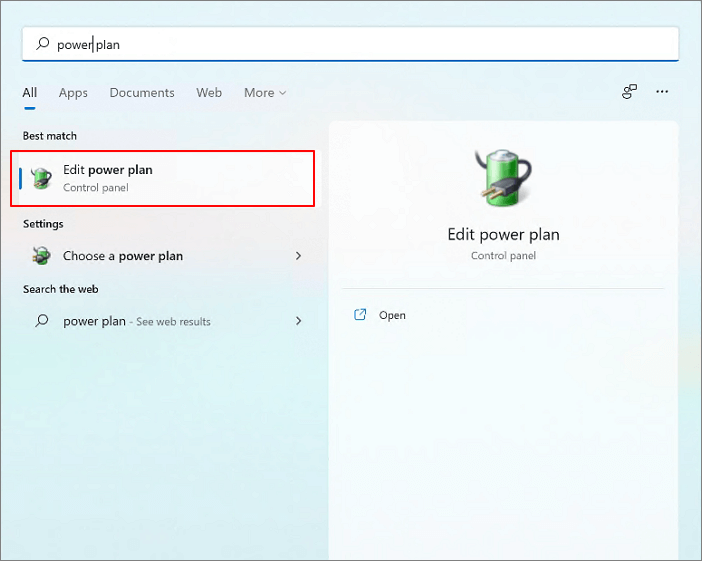Viewport: 702px width, 561px height.
Task: Click the large battery icon in the preview pane
Action: [503, 182]
